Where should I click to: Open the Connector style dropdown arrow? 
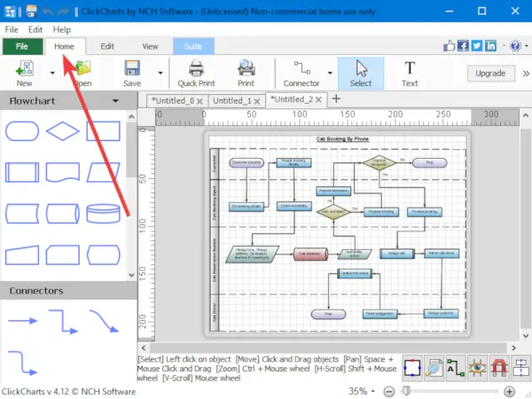(330, 73)
